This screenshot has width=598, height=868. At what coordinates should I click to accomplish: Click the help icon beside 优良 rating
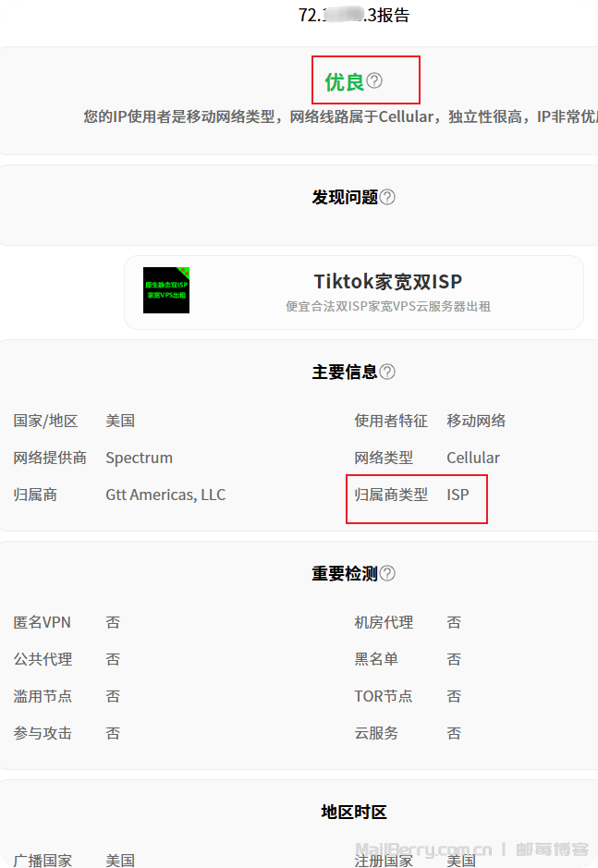pos(374,81)
